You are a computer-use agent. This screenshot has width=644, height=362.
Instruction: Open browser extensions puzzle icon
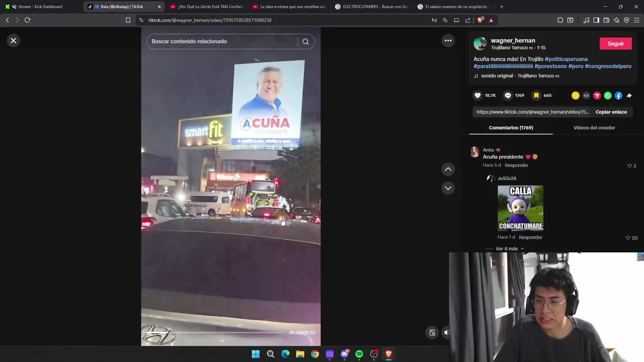tap(560, 20)
